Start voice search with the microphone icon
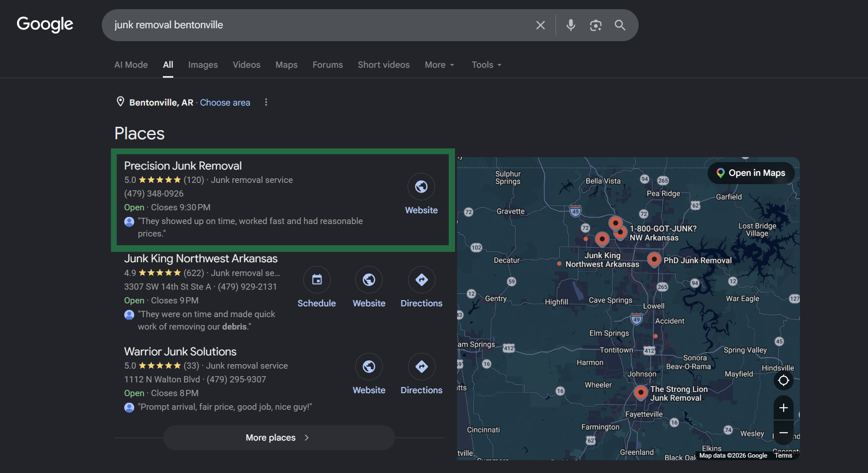Viewport: 868px width, 473px height. 570,25
